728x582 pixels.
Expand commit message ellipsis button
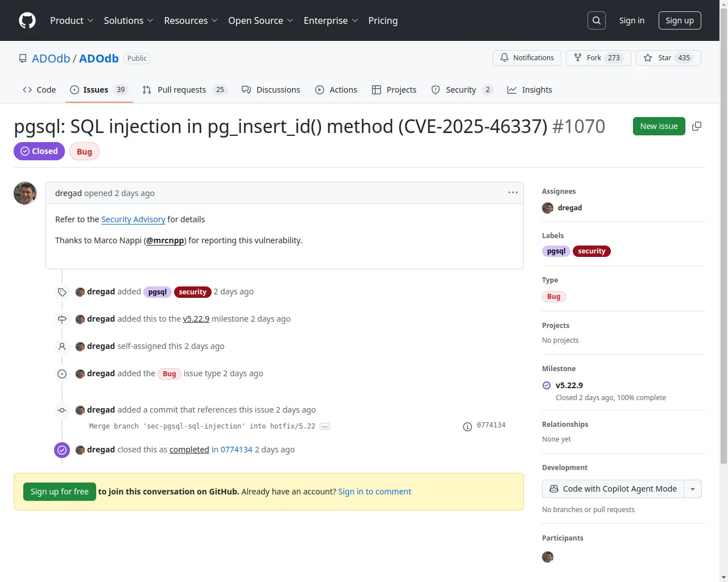coord(325,426)
